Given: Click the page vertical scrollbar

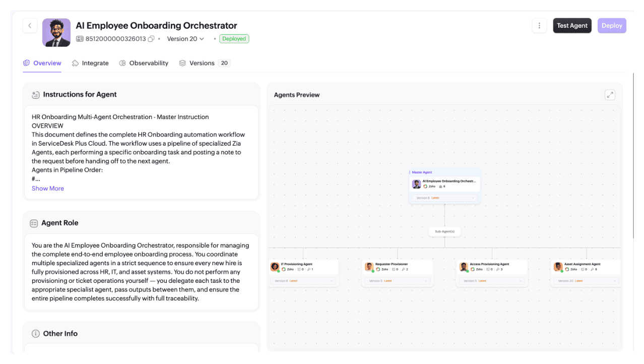Looking at the screenshot, I should click(633, 156).
